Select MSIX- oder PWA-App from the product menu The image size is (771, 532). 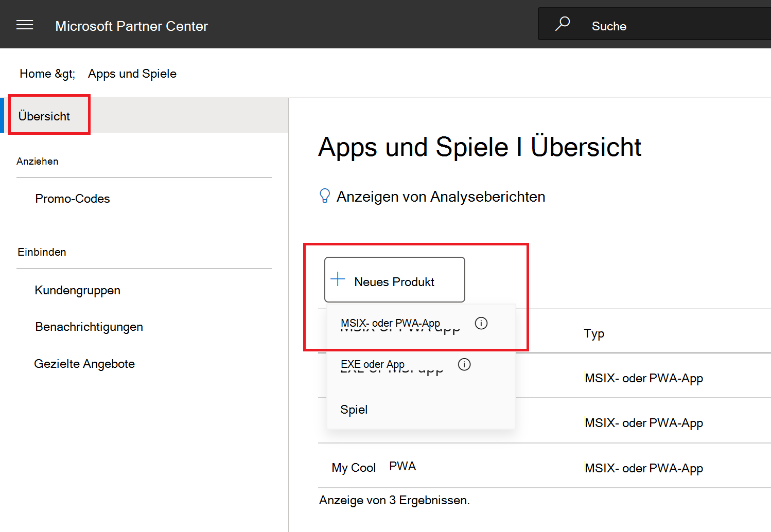(390, 323)
